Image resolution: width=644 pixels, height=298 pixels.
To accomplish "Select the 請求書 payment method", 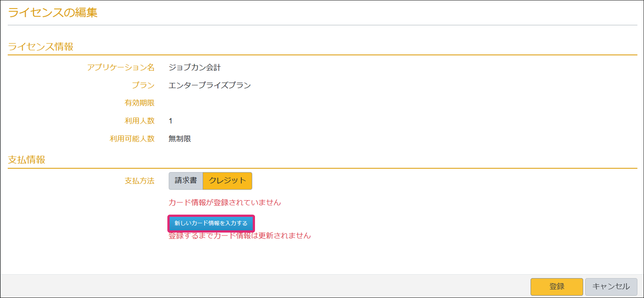I will tap(186, 181).
